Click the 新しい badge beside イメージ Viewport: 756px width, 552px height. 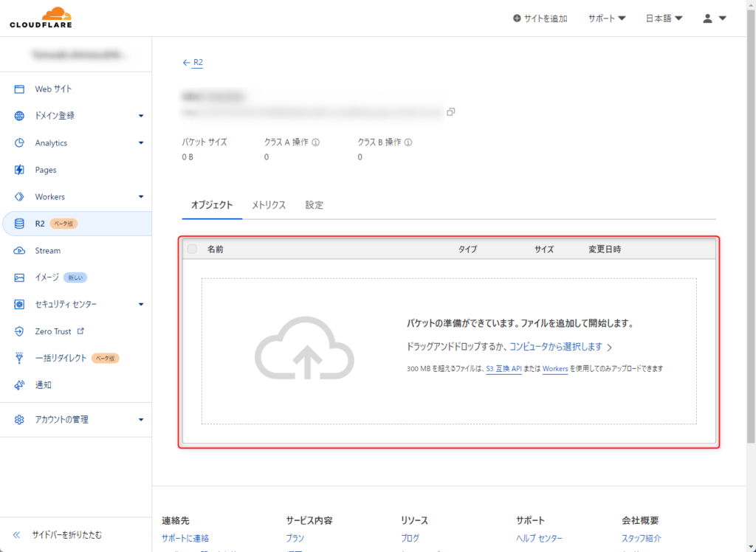[75, 277]
